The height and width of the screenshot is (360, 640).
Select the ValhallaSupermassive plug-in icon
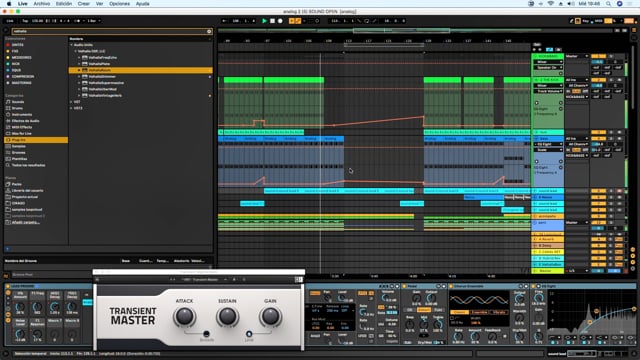pos(85,83)
